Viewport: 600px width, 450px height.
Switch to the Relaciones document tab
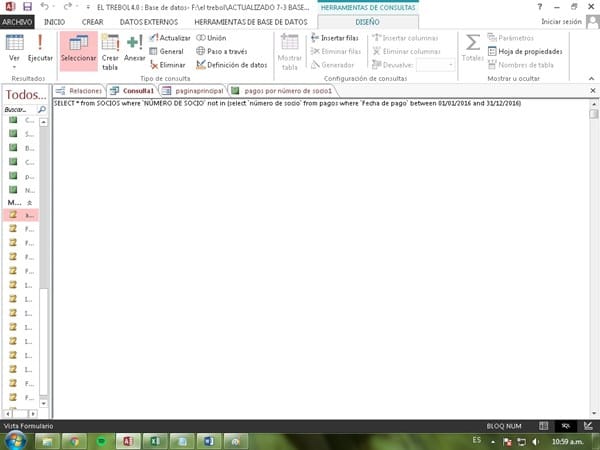click(79, 91)
